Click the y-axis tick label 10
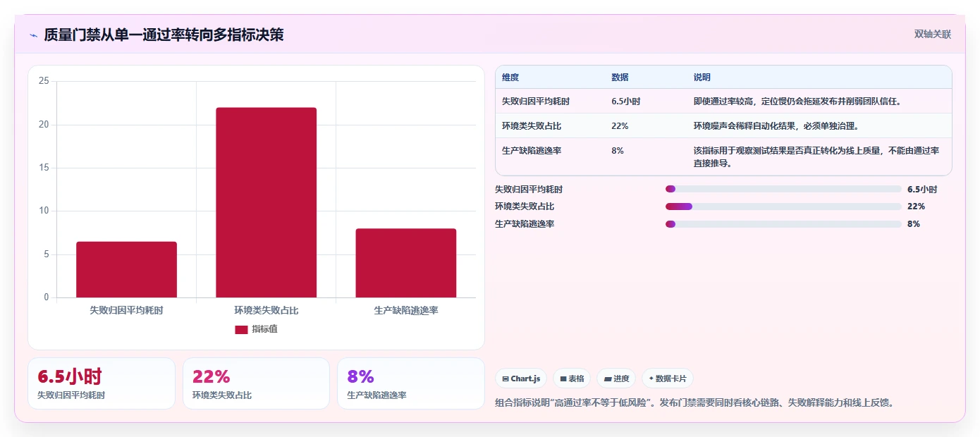This screenshot has width=980, height=437. 44,211
